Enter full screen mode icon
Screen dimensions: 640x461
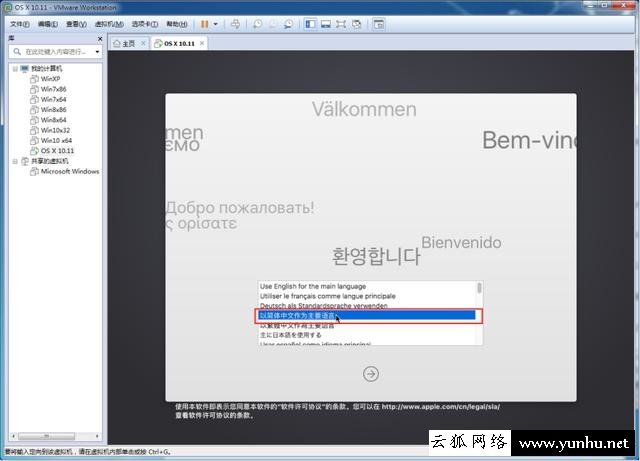(341, 24)
